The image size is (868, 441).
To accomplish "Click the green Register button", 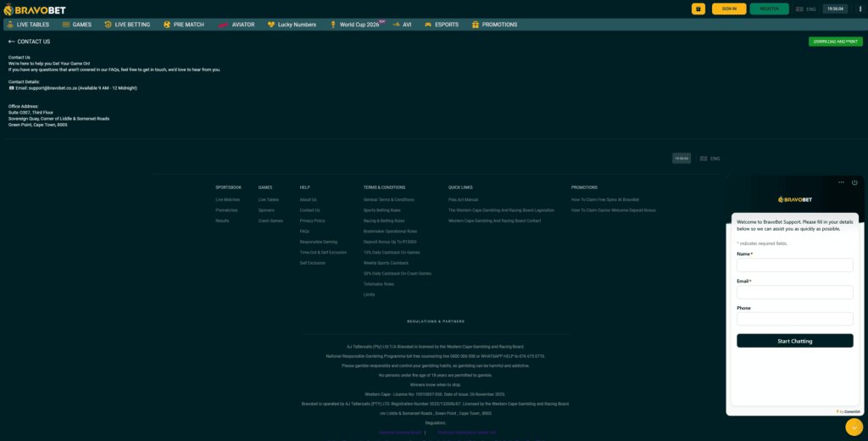I will click(769, 8).
